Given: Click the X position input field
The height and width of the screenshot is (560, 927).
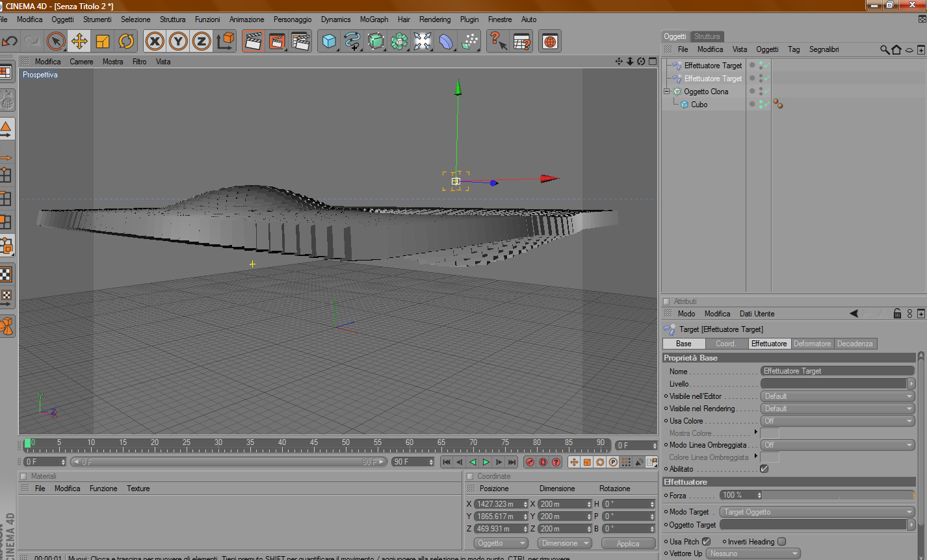Looking at the screenshot, I should pyautogui.click(x=501, y=504).
